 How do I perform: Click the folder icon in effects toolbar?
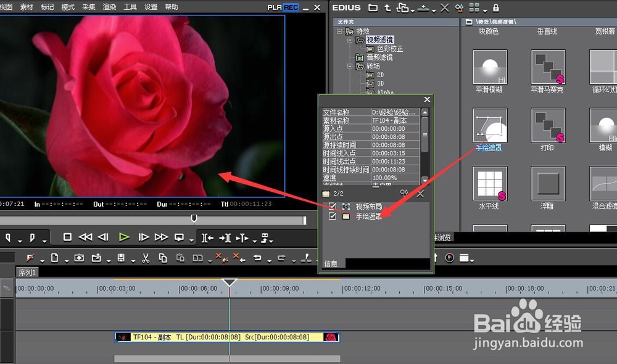tap(373, 7)
